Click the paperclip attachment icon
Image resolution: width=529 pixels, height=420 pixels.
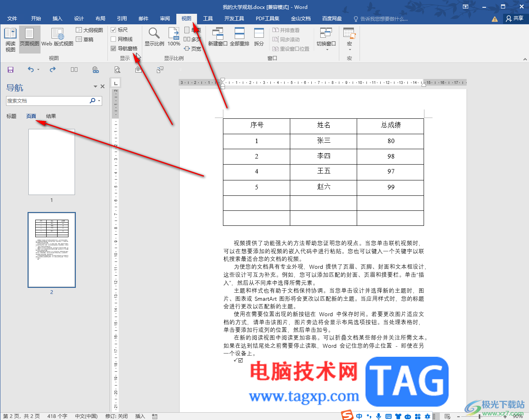pos(138,70)
